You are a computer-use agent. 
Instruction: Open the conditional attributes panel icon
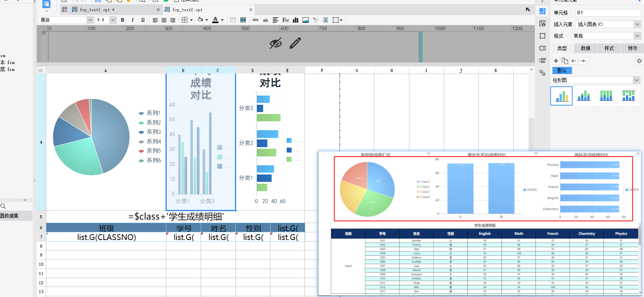coord(543,60)
